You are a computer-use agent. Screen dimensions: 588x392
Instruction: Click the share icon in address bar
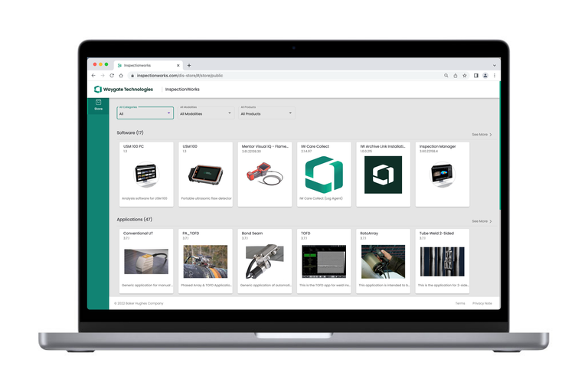[456, 75]
